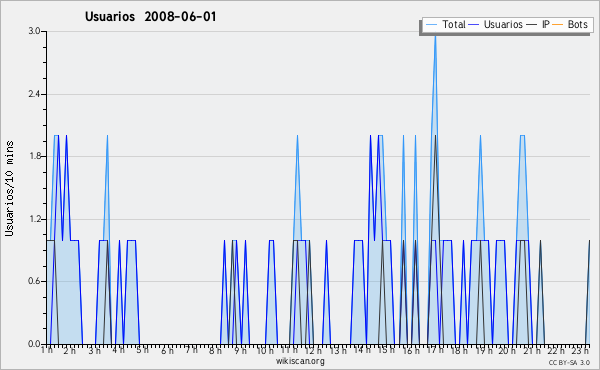Click the 1.8 y-axis value
The width and height of the screenshot is (600, 370).
pos(35,156)
